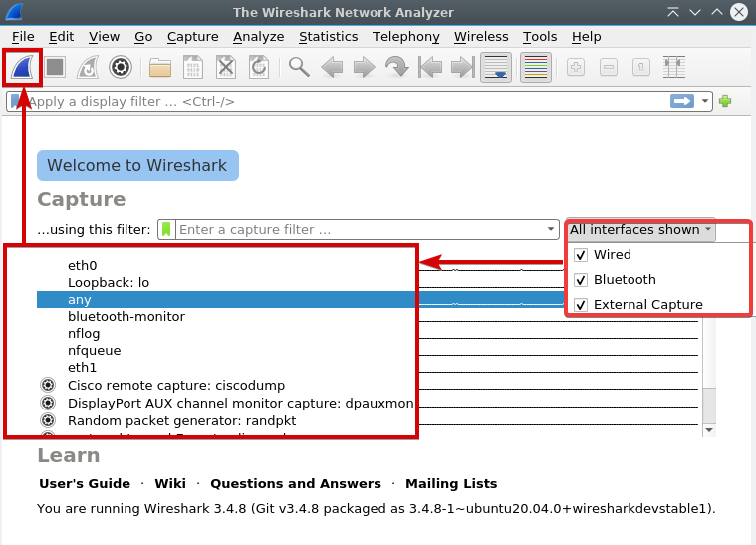Restart the current capture

click(x=88, y=67)
